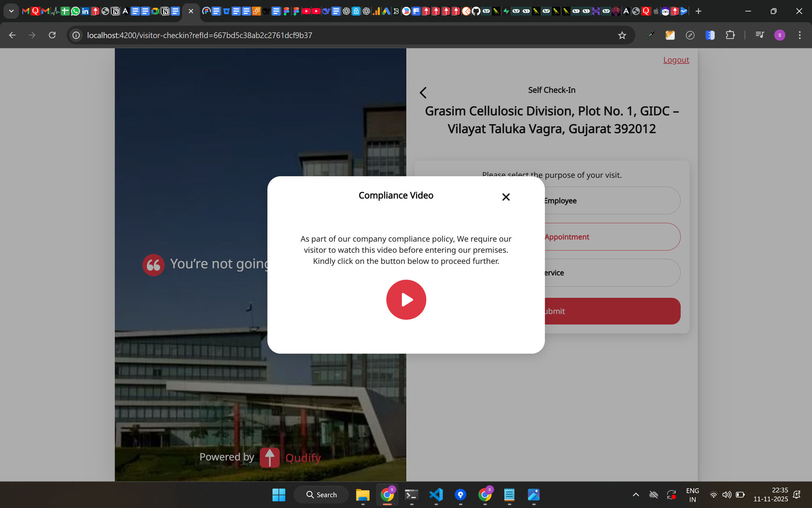Open a new browser tab
812x508 pixels.
(698, 11)
